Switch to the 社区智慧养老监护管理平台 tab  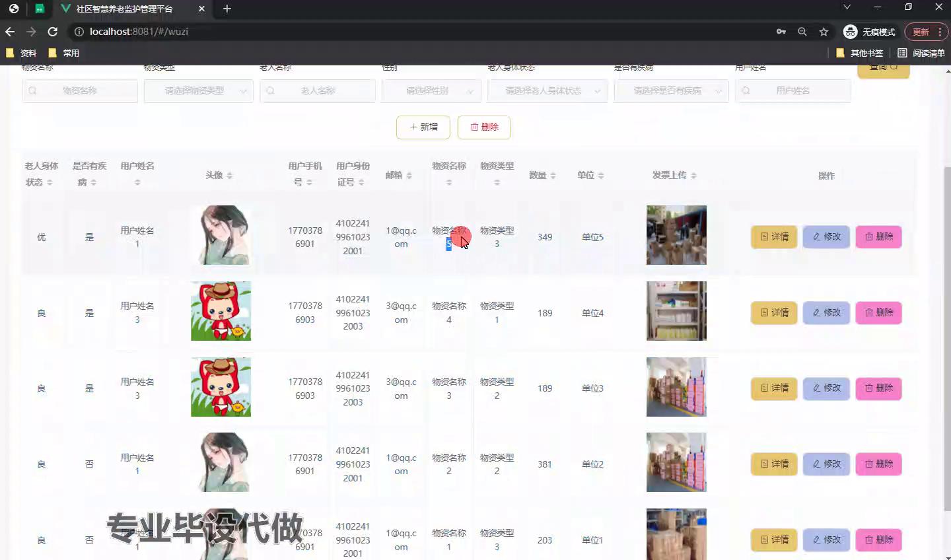tap(124, 9)
